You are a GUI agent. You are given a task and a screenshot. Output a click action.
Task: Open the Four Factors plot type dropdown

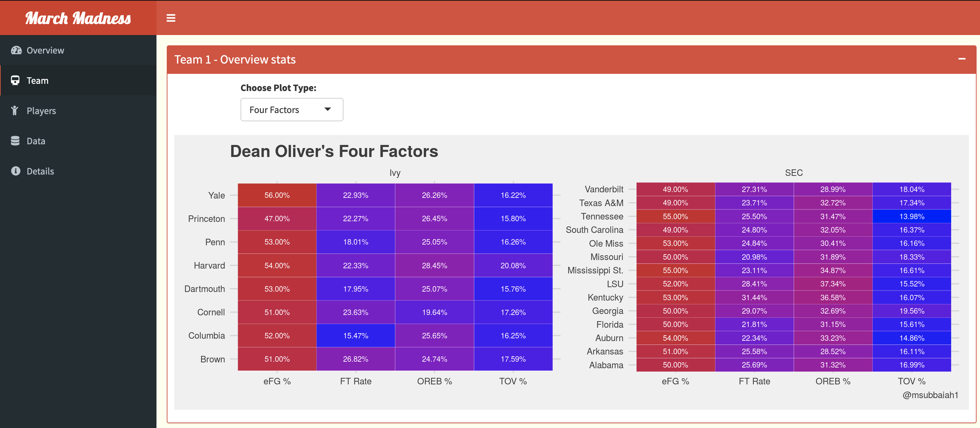[x=292, y=110]
